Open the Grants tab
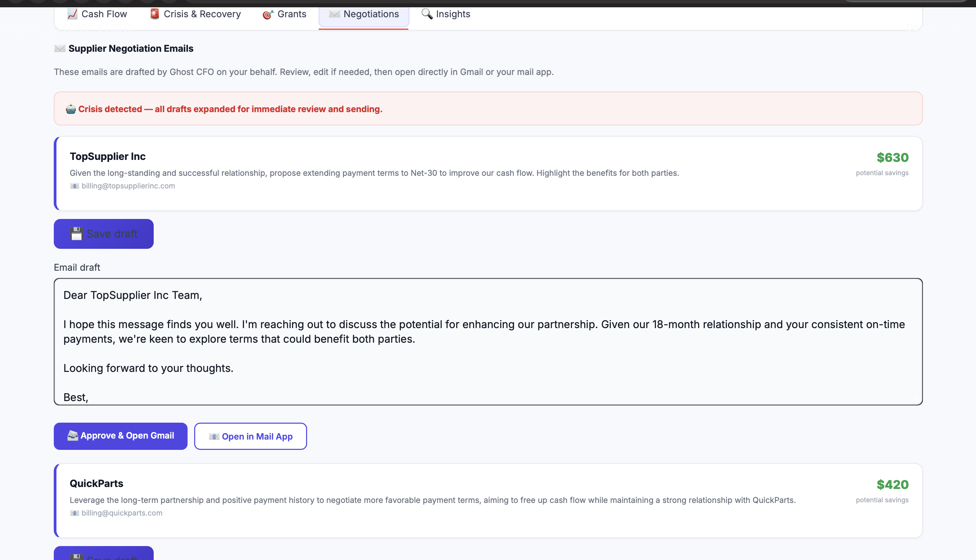 coord(291,14)
